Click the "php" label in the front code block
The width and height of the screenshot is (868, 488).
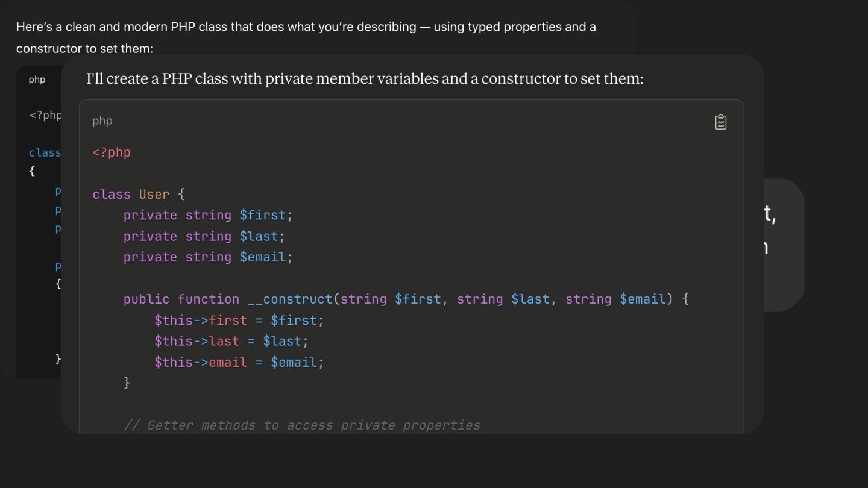pyautogui.click(x=102, y=120)
